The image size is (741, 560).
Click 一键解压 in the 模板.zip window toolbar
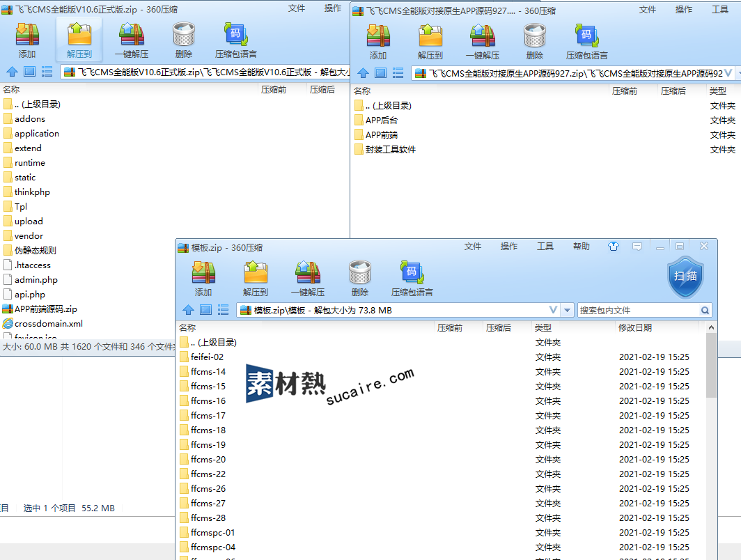[308, 278]
